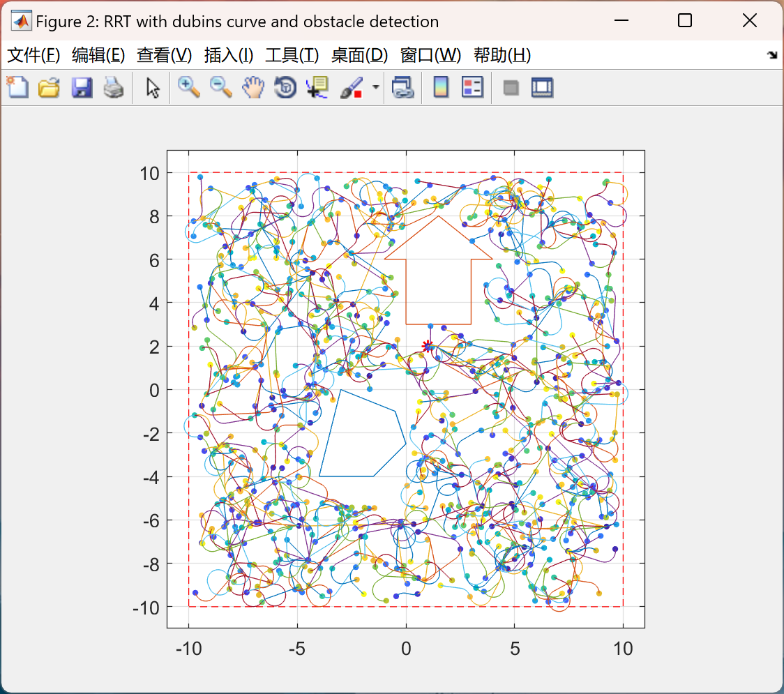
Task: Open the 桌面(D) menu
Action: click(x=359, y=55)
